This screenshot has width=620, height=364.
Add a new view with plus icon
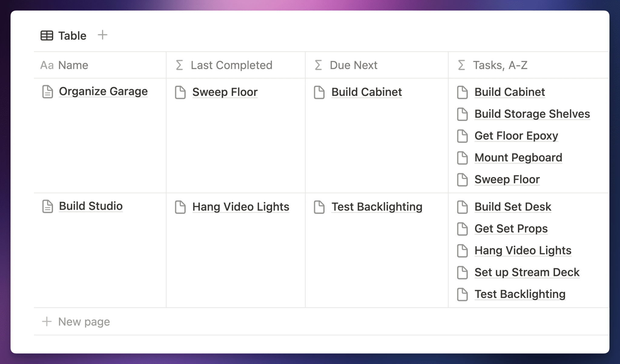tap(103, 35)
